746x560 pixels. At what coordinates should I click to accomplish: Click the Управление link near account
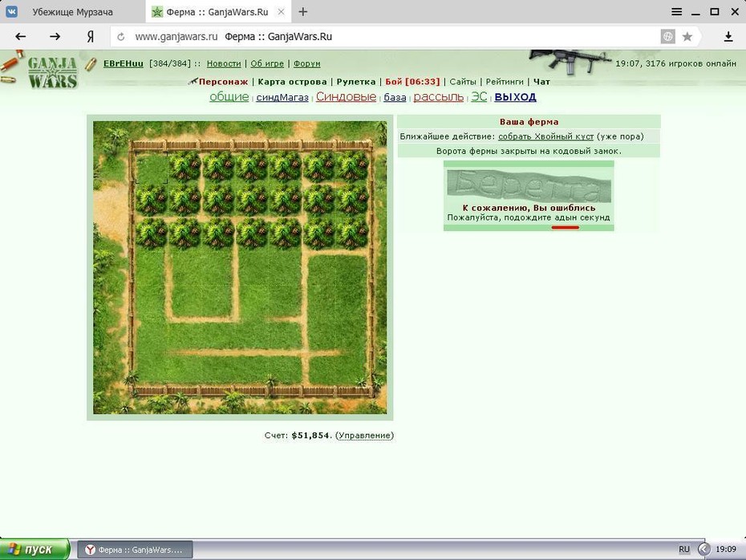(365, 436)
